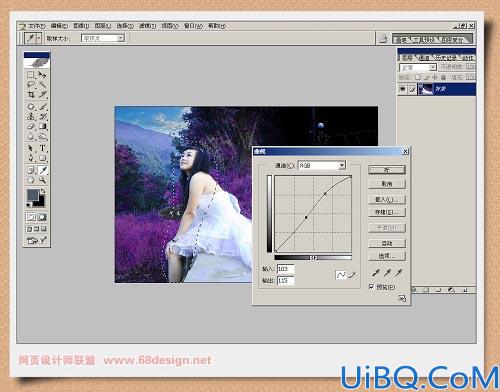The image size is (500, 392).
Task: Open the third menu bar item
Action: point(81,26)
